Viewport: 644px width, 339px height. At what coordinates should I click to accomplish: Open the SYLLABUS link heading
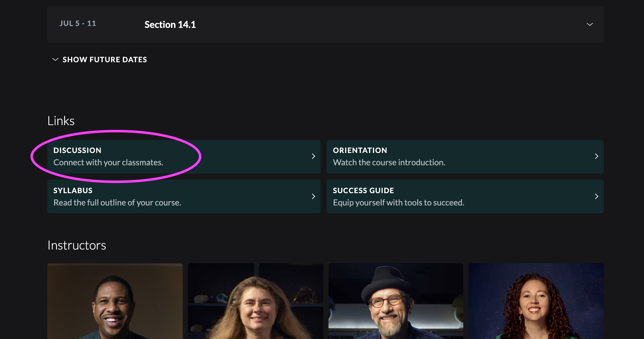tap(73, 191)
